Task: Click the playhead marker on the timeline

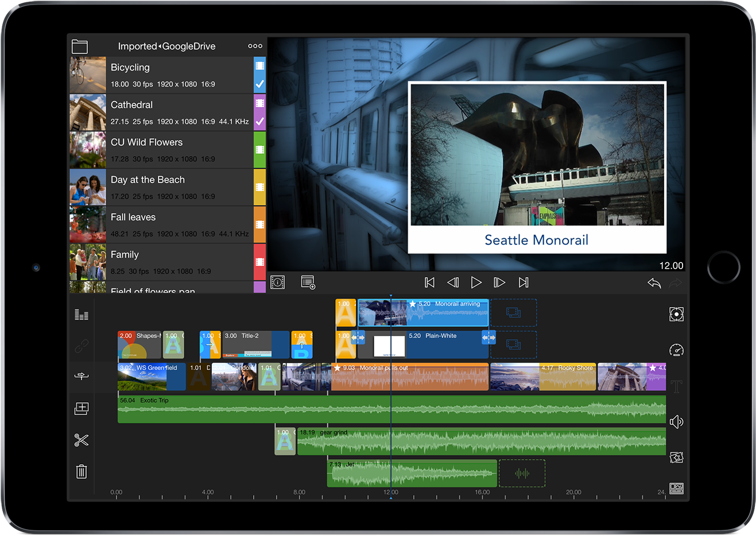Action: [391, 294]
